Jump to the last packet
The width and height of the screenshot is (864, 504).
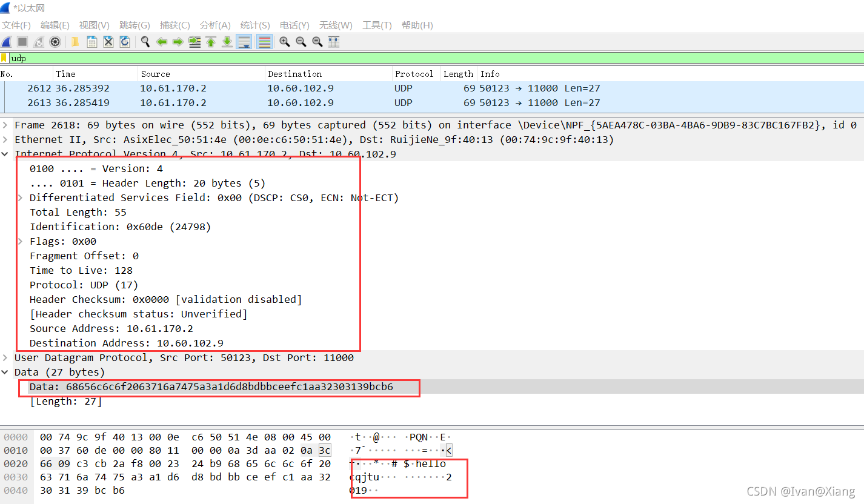(227, 42)
